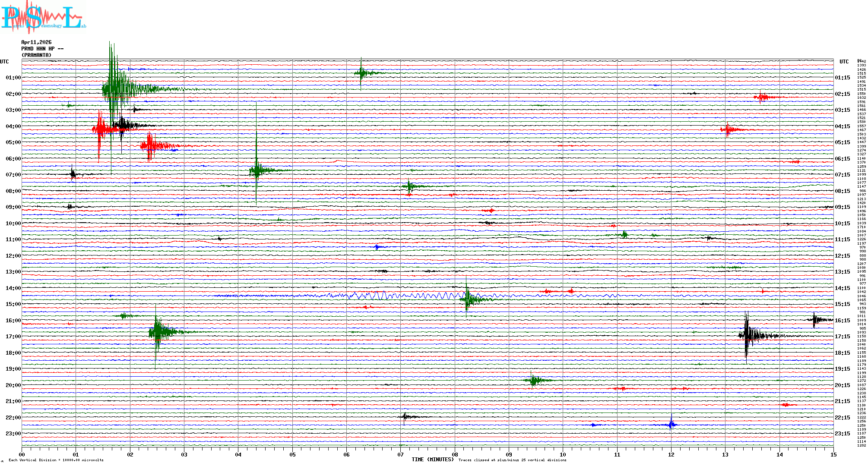Click the PRMD HHN HP station label
Viewport: 868px width, 466px height.
point(42,49)
